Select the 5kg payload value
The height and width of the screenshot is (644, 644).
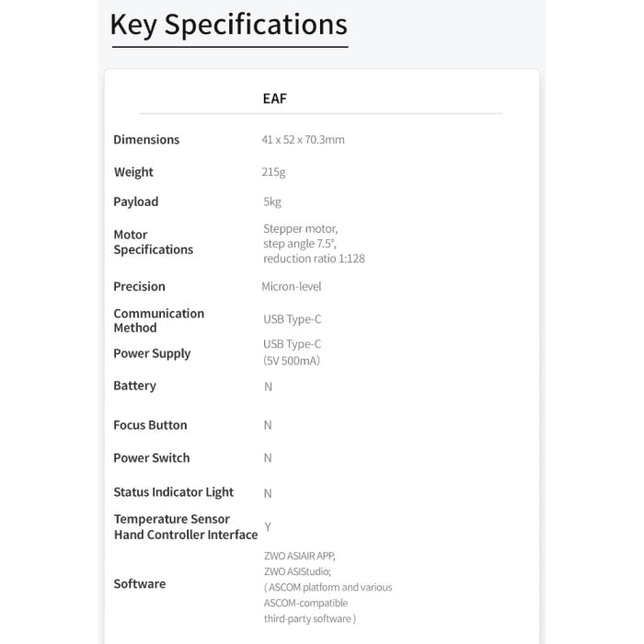[272, 201]
